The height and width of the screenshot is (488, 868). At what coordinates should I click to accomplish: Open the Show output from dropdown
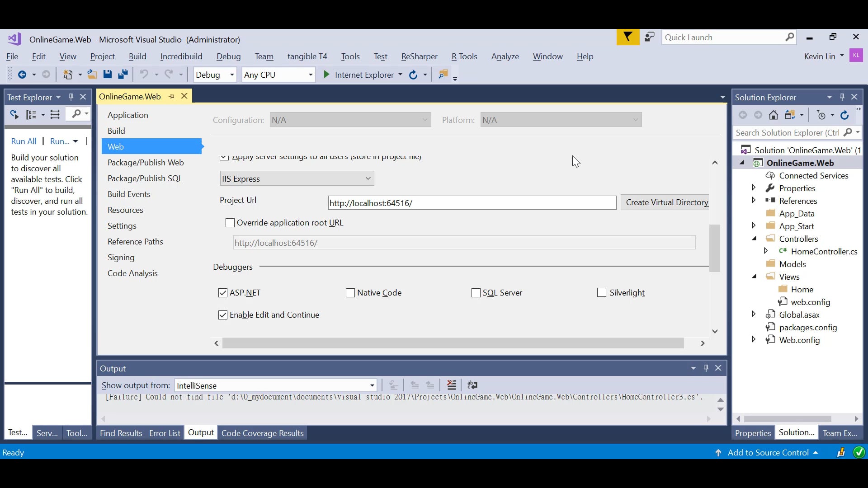[x=371, y=385]
